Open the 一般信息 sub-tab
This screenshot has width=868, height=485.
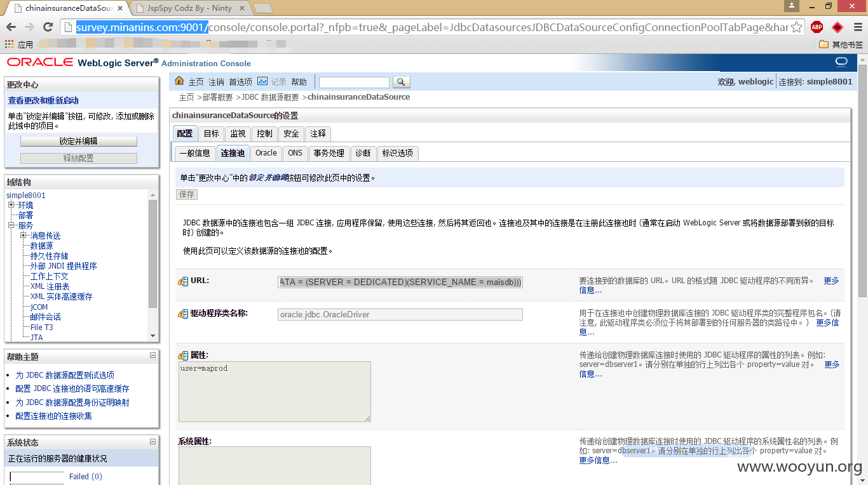click(194, 153)
